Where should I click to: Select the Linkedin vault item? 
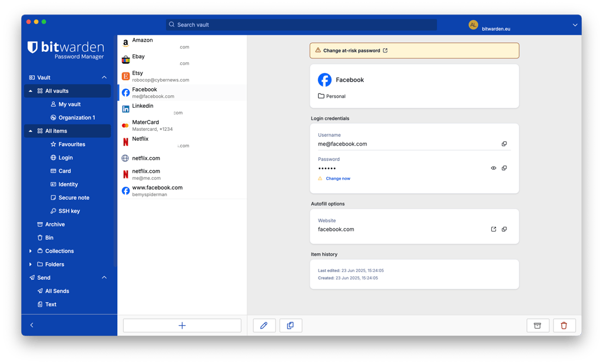(182, 109)
